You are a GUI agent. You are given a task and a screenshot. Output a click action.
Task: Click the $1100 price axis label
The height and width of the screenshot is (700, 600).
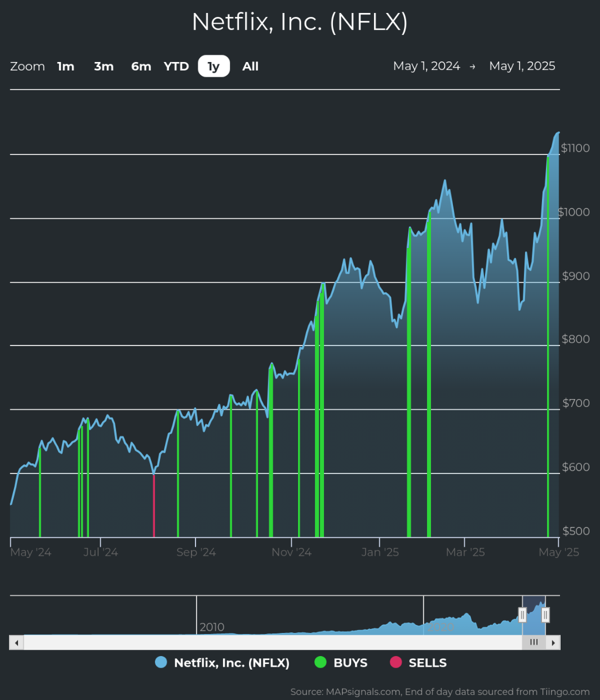(575, 148)
